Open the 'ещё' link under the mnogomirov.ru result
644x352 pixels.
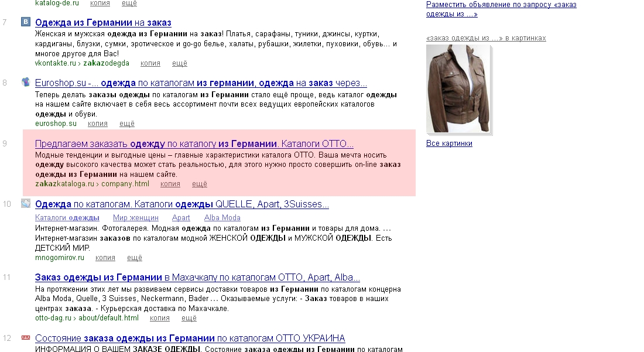coord(134,258)
